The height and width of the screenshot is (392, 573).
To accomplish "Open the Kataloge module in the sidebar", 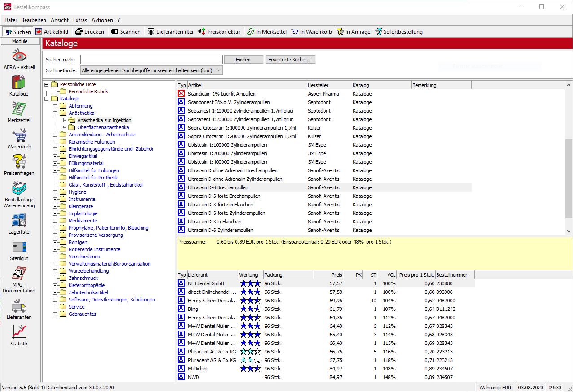I will click(x=19, y=85).
